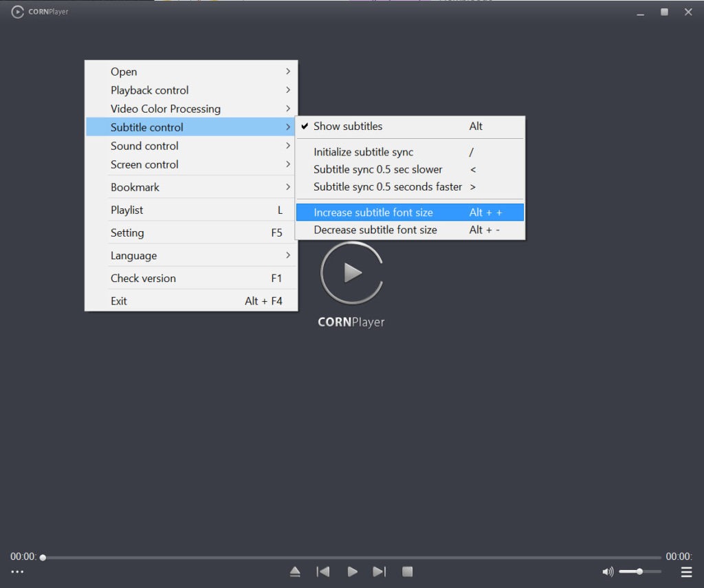Image resolution: width=704 pixels, height=588 pixels.
Task: Stop playback with the square button
Action: point(407,571)
